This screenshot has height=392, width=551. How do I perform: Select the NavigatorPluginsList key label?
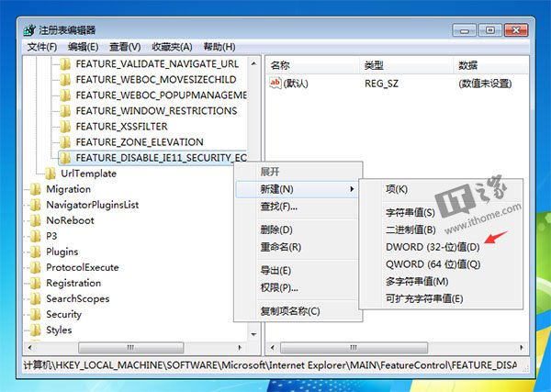[93, 205]
